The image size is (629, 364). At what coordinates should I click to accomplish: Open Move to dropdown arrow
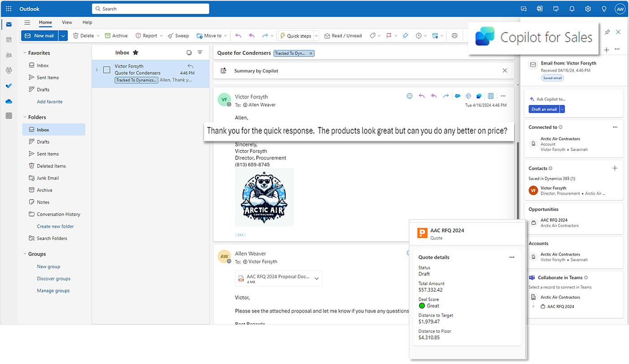pyautogui.click(x=226, y=36)
